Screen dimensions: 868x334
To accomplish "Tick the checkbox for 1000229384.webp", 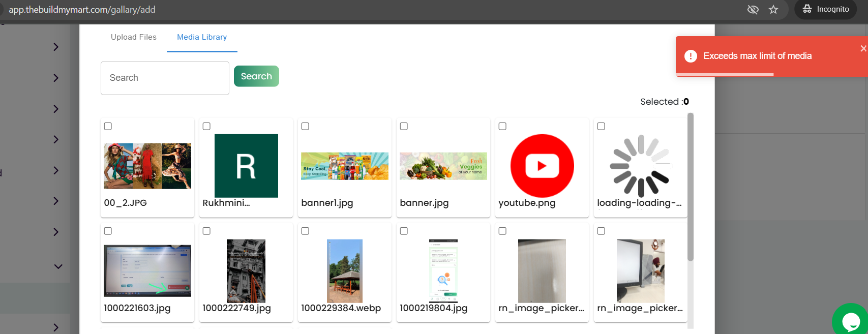I will coord(305,231).
